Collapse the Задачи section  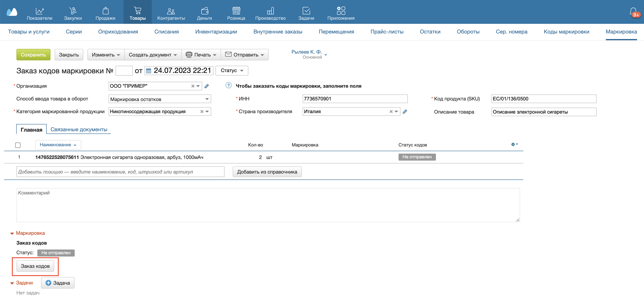12,283
